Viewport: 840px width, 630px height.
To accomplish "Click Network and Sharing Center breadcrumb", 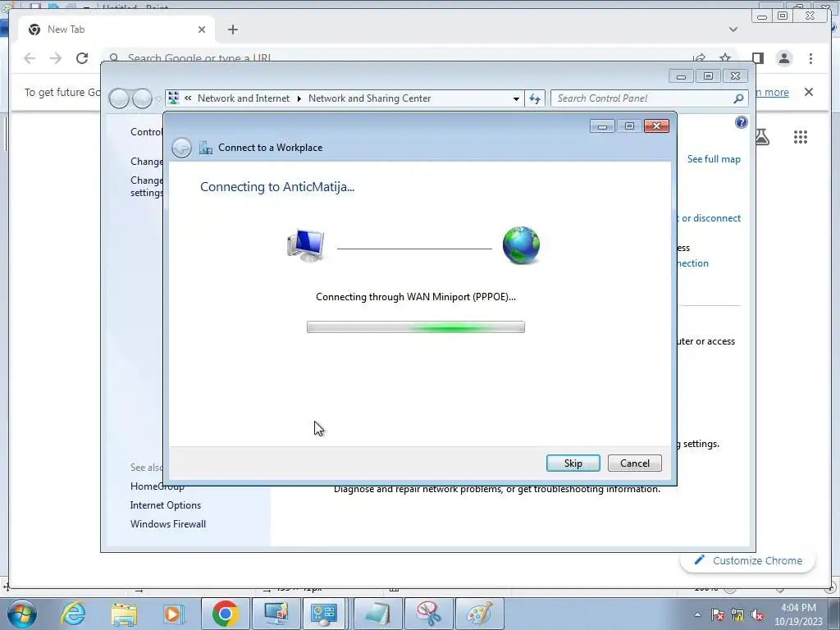I will [369, 98].
